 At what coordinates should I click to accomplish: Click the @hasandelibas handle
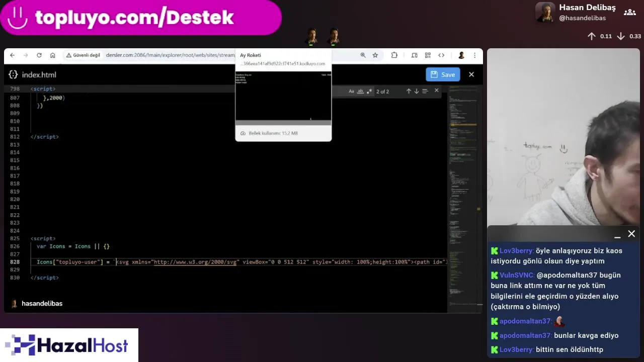pyautogui.click(x=582, y=18)
